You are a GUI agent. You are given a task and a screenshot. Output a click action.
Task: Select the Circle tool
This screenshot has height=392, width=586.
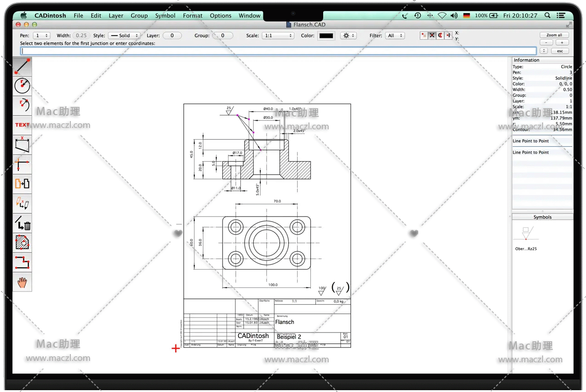[22, 86]
